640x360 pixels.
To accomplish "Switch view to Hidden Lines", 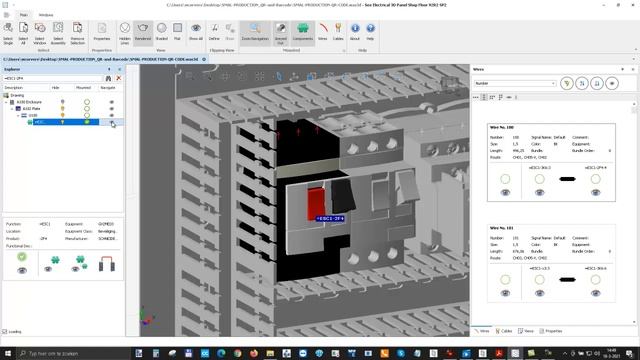I will [125, 33].
